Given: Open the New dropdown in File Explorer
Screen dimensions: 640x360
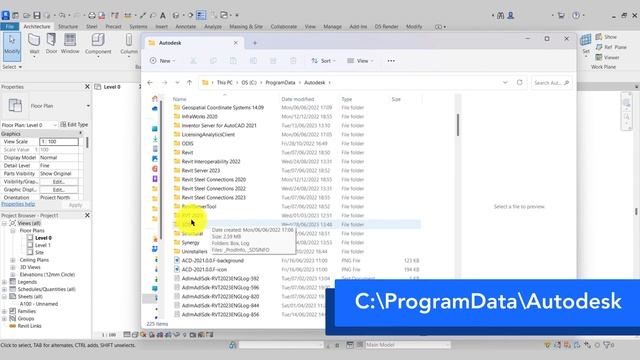Looking at the screenshot, I should point(162,61).
